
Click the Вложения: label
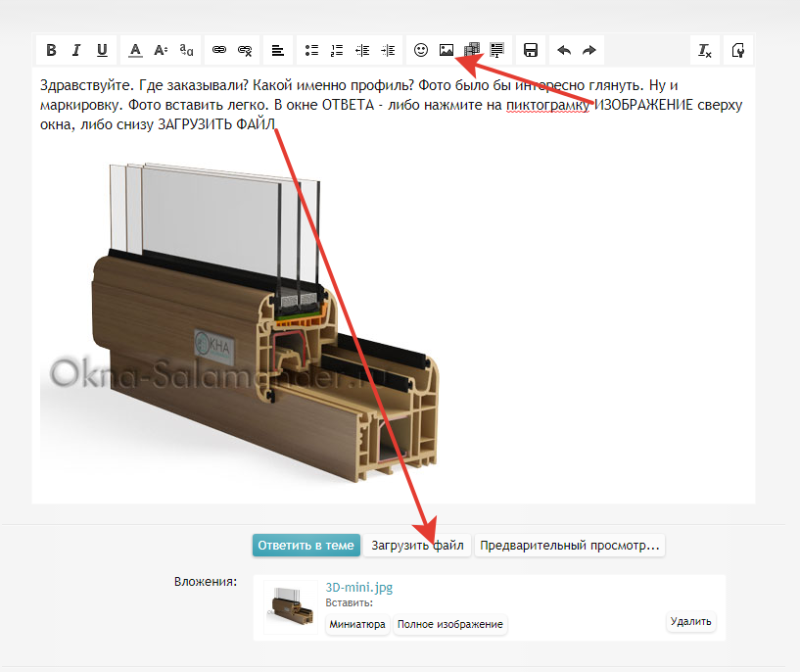(x=206, y=582)
